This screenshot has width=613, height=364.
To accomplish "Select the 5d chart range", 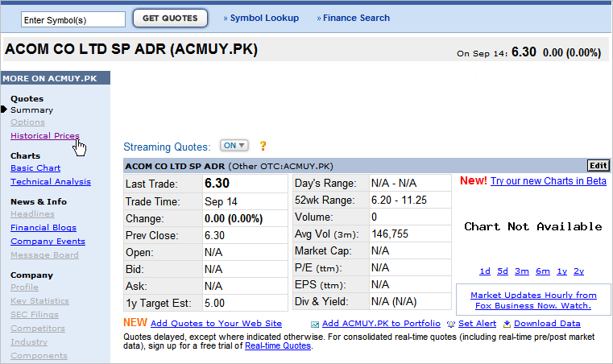I will coord(503,271).
